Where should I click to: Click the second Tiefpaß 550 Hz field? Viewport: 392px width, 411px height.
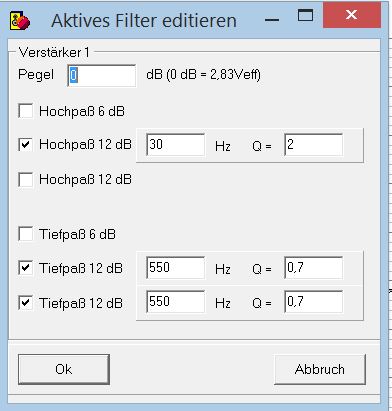point(175,302)
